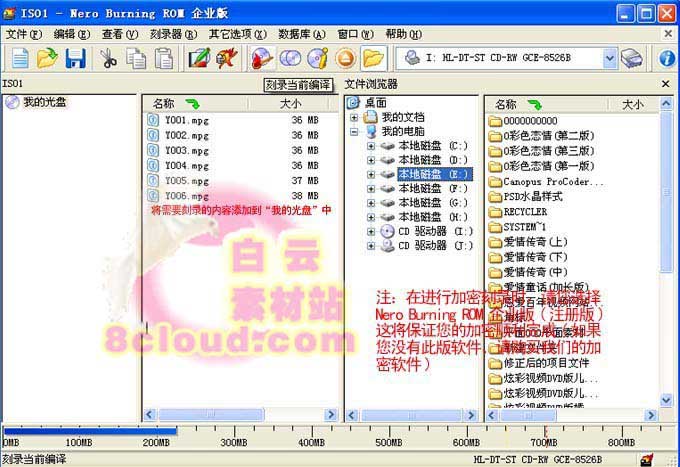Collapse My Computer (我的电脑) node
The image size is (680, 467).
(354, 132)
